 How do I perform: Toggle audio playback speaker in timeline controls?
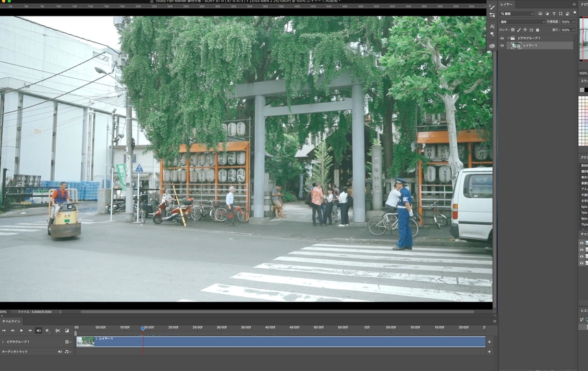pyautogui.click(x=38, y=331)
